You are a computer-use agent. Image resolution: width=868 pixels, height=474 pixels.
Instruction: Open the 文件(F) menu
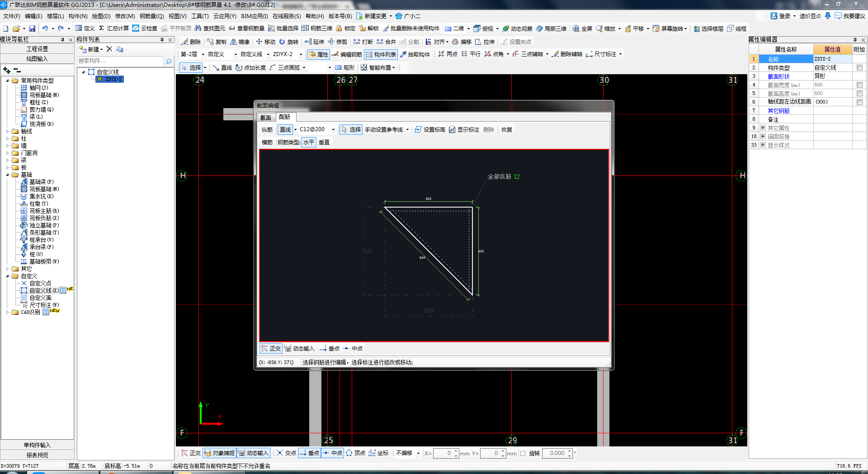12,16
